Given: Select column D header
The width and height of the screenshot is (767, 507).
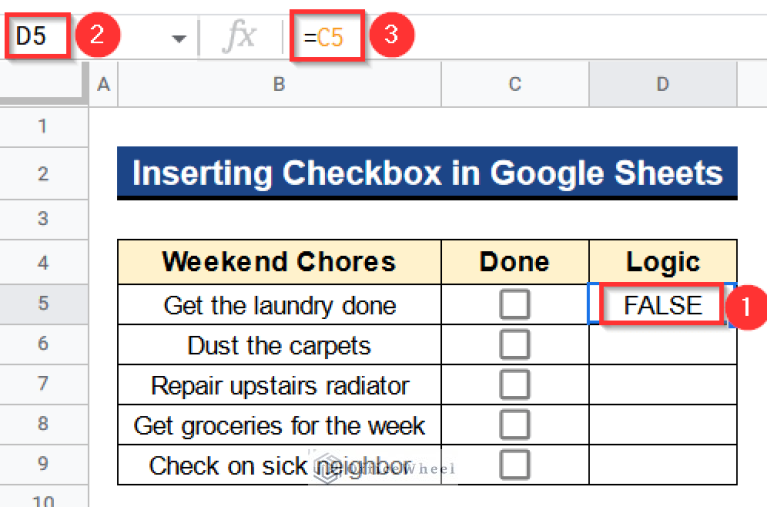Looking at the screenshot, I should [x=662, y=85].
